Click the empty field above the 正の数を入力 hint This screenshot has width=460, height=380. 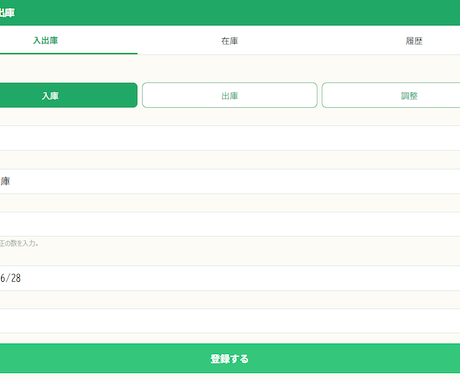230,224
